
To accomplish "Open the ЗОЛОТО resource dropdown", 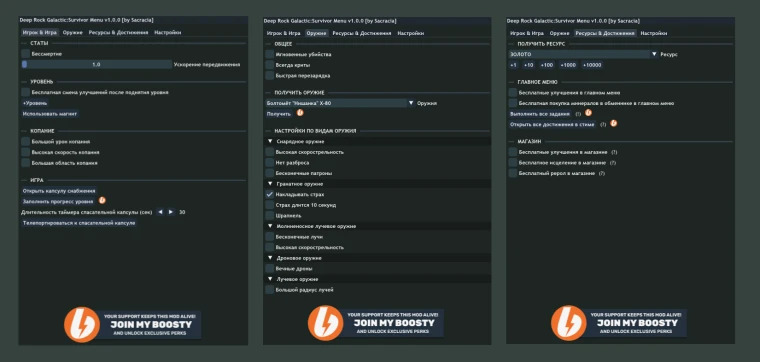I will coord(583,54).
